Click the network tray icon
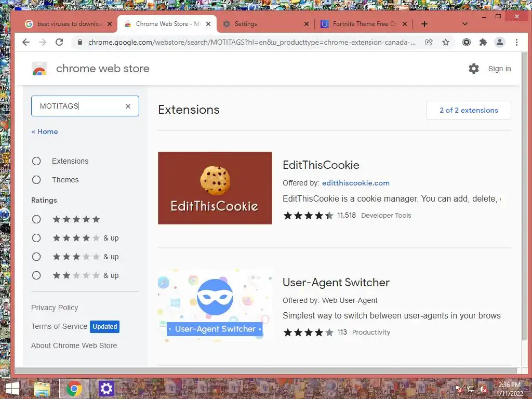 click(471, 389)
